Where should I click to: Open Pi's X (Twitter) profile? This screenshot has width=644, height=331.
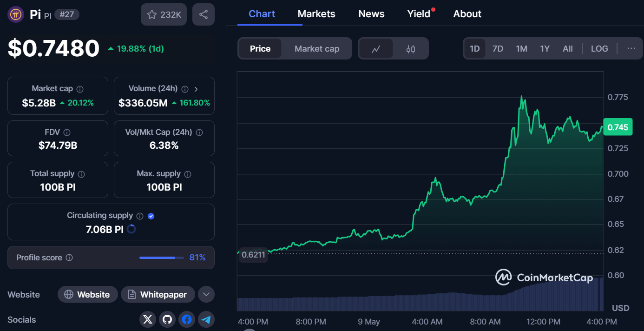(x=148, y=319)
